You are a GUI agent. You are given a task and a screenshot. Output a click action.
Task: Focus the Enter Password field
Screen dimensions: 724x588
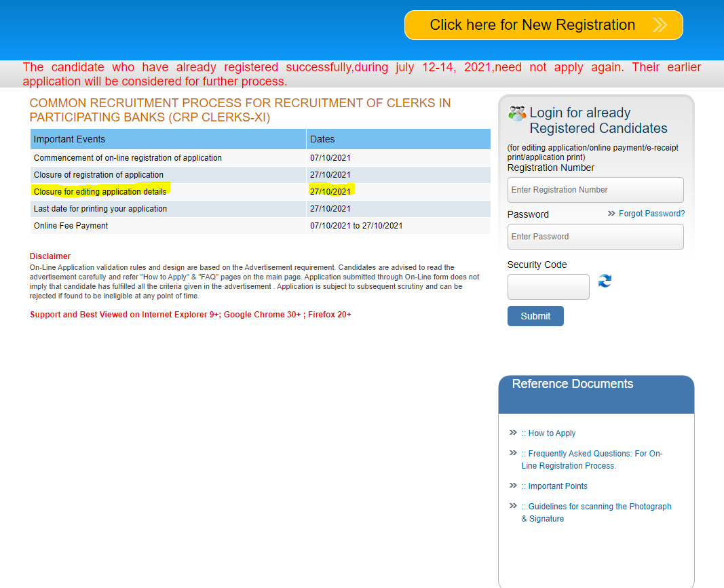595,237
